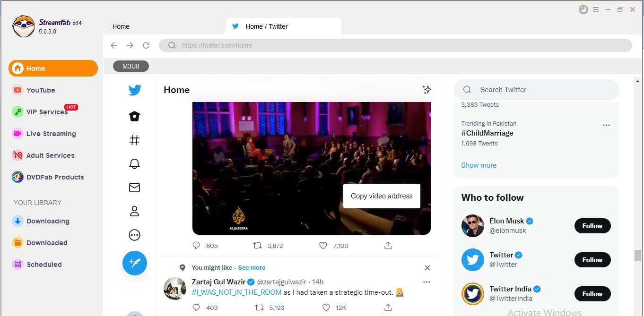
Task: Open the Downloading queue
Action: click(47, 221)
